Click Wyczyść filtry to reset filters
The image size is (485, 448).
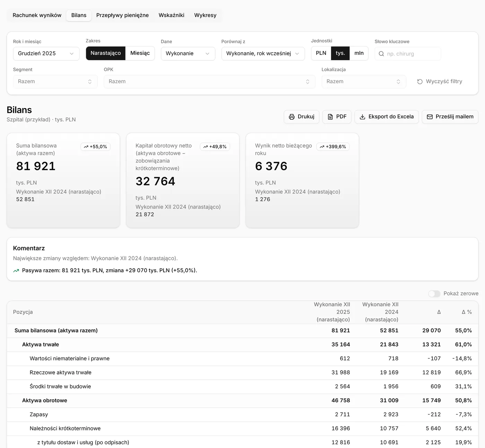pyautogui.click(x=440, y=81)
